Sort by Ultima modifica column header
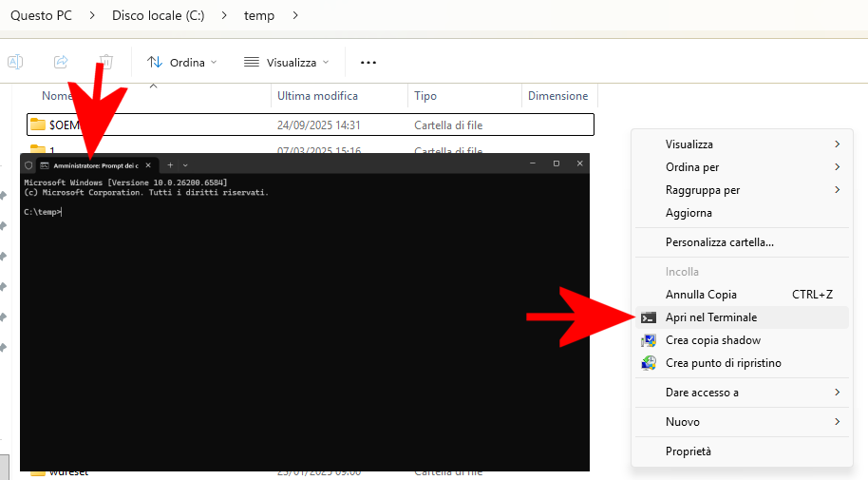This screenshot has width=868, height=480. [x=317, y=96]
